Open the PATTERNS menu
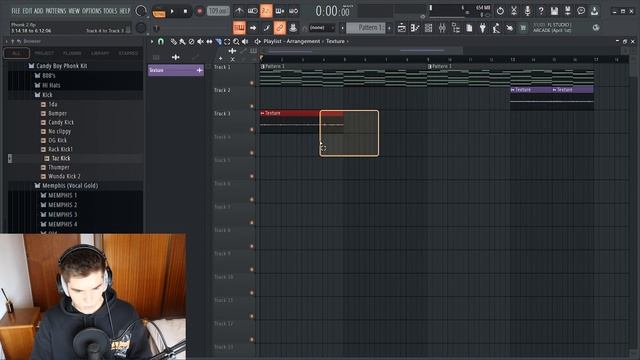The image size is (640, 360). (56, 11)
